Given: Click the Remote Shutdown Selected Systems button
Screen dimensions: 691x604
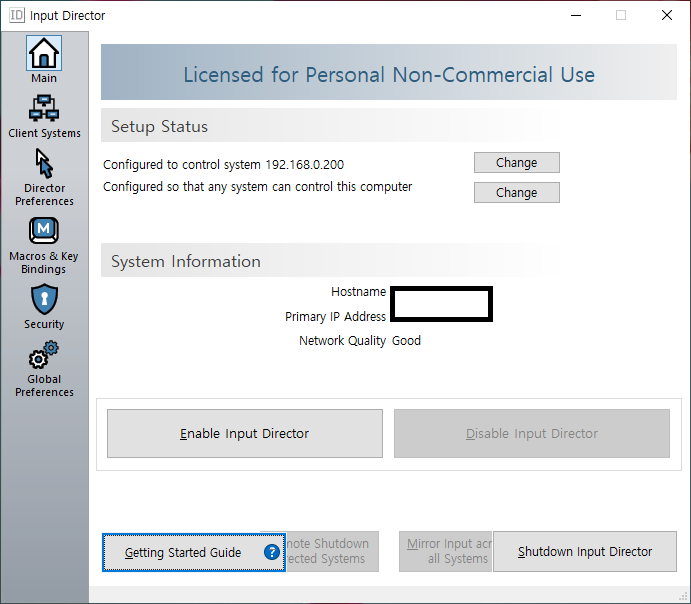Looking at the screenshot, I should coord(332,552).
